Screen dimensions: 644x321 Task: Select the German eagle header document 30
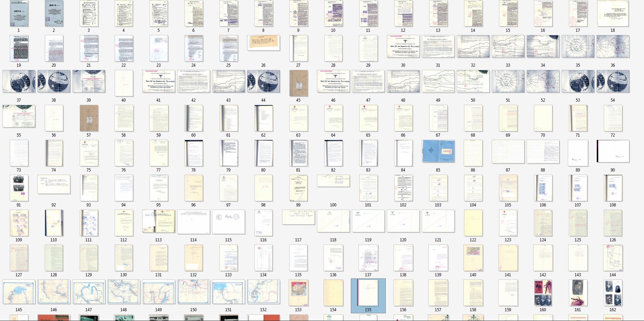coord(403,46)
